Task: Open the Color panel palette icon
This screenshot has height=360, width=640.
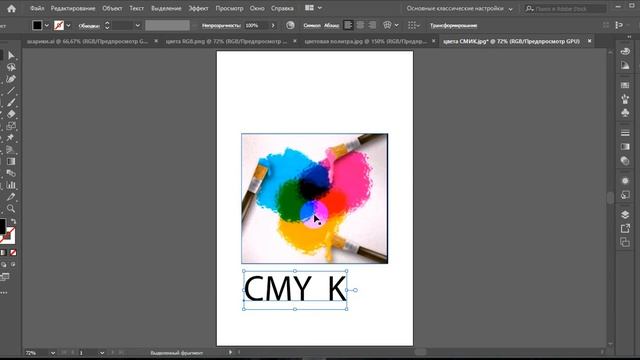Action: [x=625, y=51]
